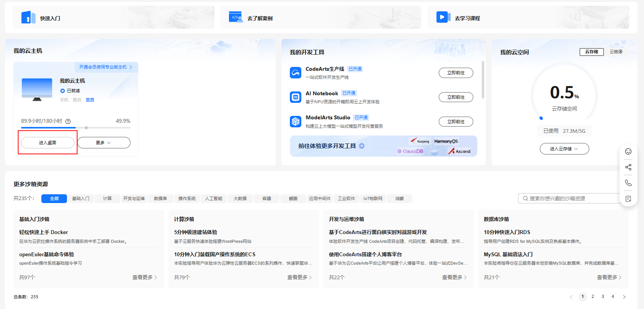The image size is (644, 309).
Task: Select the 全部 filter tab
Action: pos(54,198)
